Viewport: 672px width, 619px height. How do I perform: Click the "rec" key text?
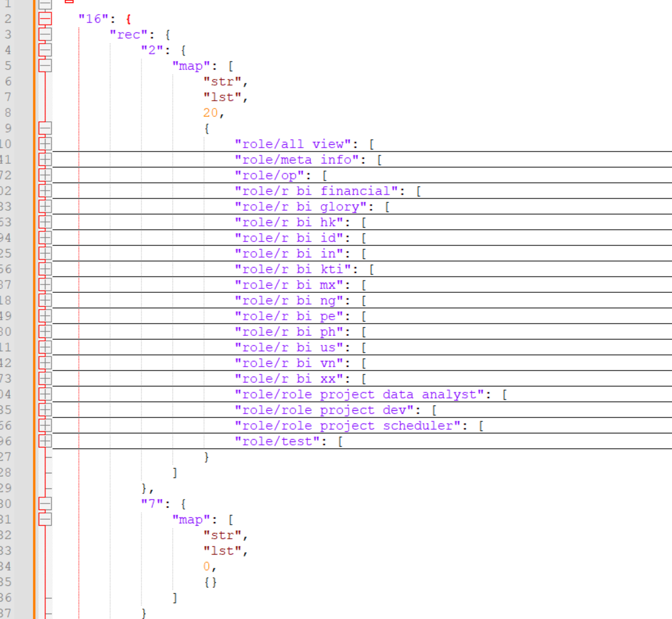coord(129,34)
